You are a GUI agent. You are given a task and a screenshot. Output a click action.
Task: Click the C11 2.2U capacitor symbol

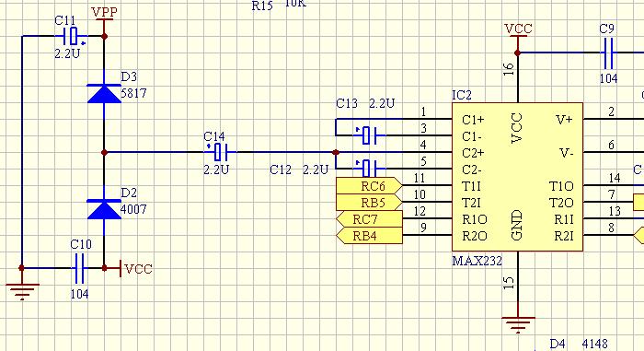(74, 36)
